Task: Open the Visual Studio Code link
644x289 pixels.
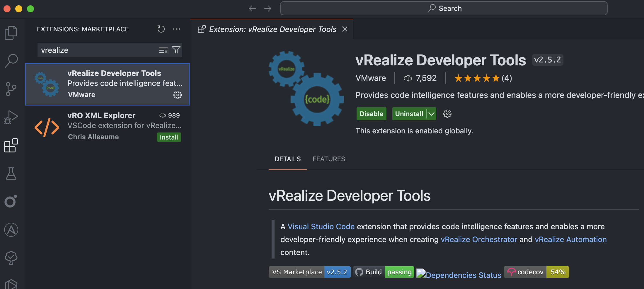Action: coord(321,227)
